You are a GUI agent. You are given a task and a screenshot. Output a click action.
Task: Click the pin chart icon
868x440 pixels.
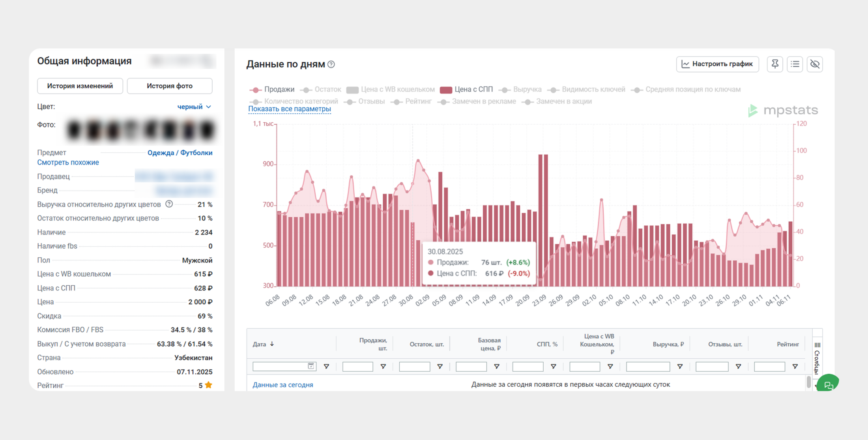[775, 64]
